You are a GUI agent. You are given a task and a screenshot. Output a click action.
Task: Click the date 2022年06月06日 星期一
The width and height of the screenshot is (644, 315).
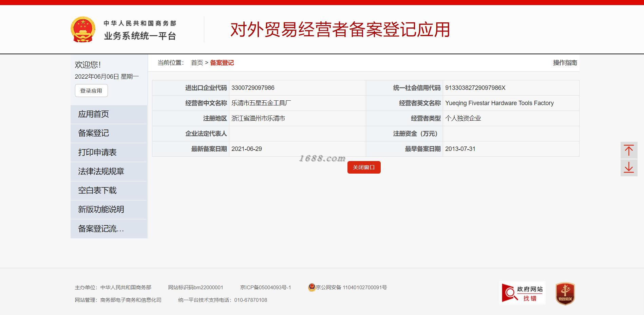point(107,77)
